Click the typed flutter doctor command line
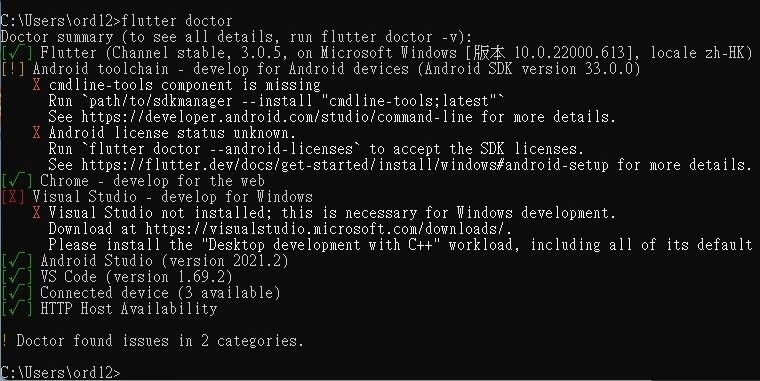Image resolution: width=760 pixels, height=381 pixels. coord(117,21)
